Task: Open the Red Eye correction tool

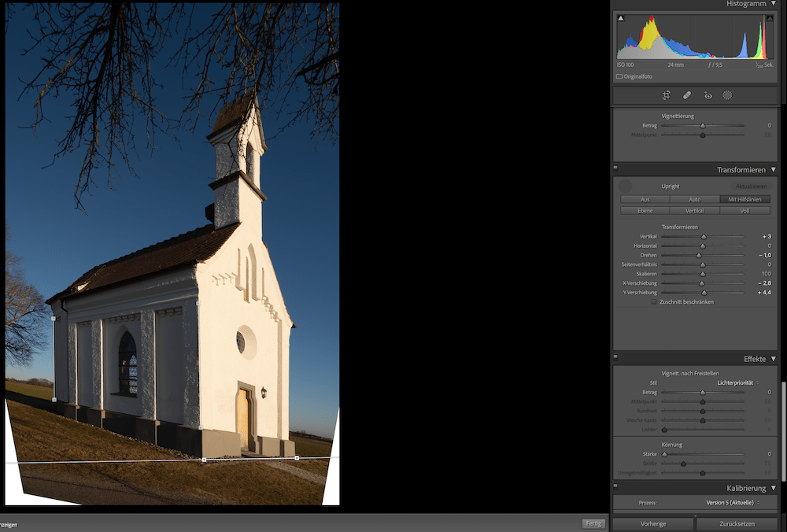Action: [x=708, y=95]
